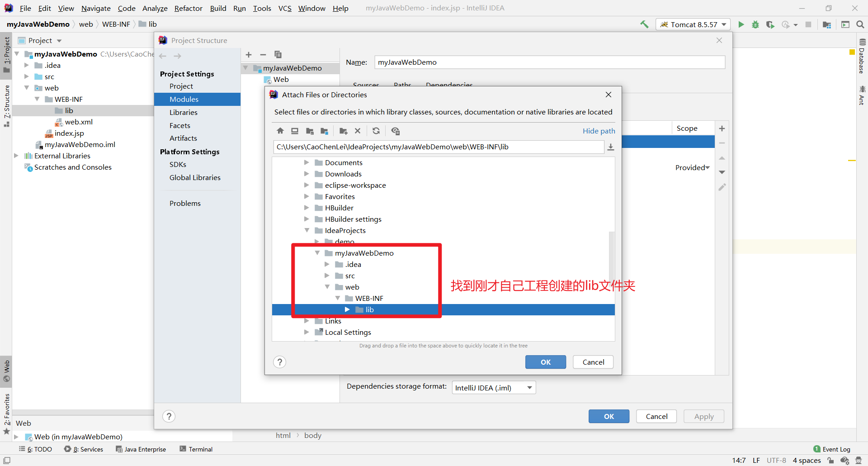The image size is (868, 466).
Task: Click the Home directory icon in file chooser
Action: click(x=280, y=131)
